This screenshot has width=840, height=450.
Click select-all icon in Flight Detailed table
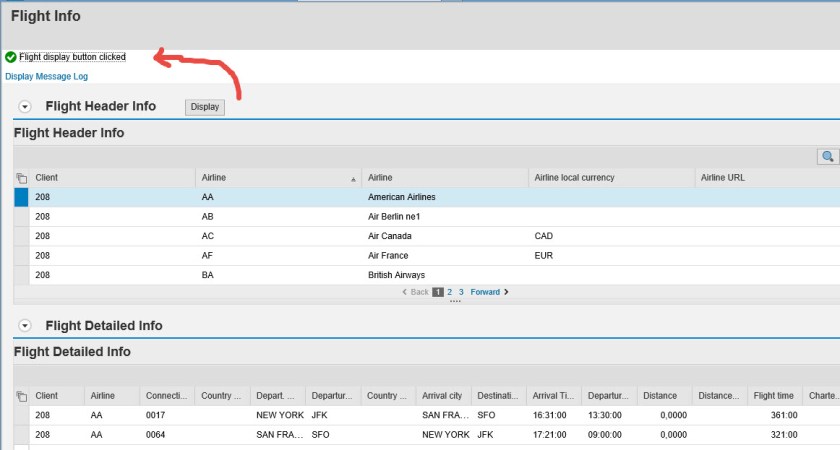21,396
